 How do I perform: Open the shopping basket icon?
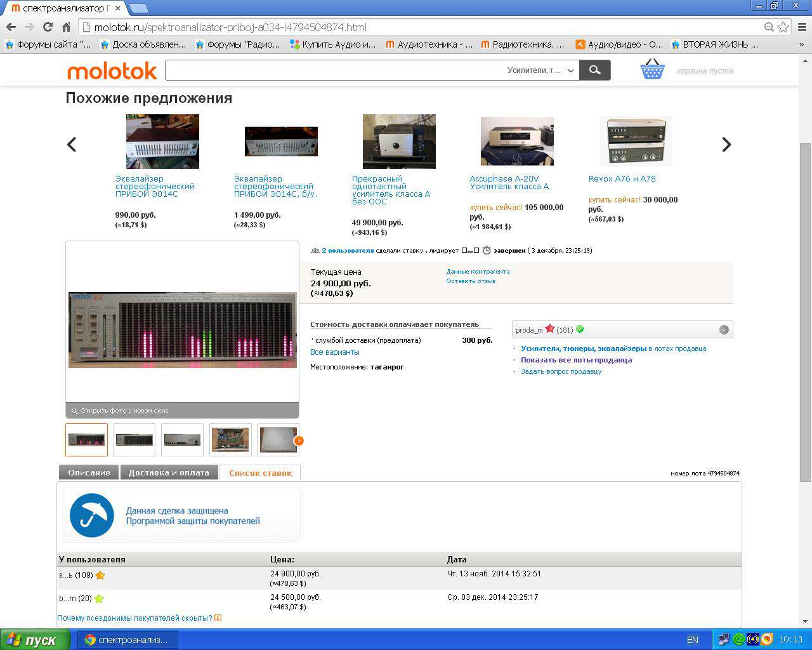point(652,69)
